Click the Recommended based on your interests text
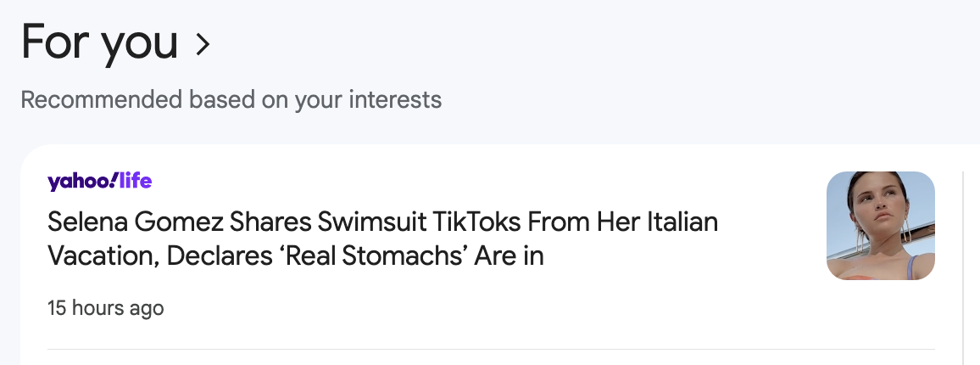 (231, 99)
